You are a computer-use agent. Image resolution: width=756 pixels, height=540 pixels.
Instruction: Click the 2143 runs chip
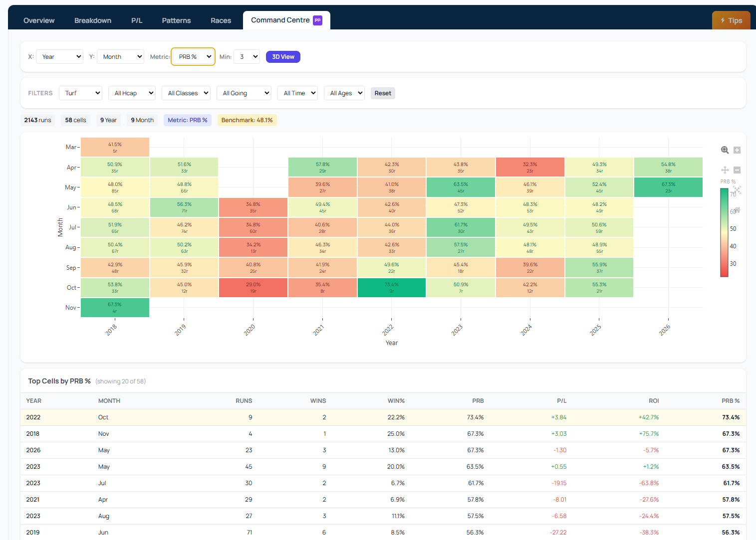(37, 120)
